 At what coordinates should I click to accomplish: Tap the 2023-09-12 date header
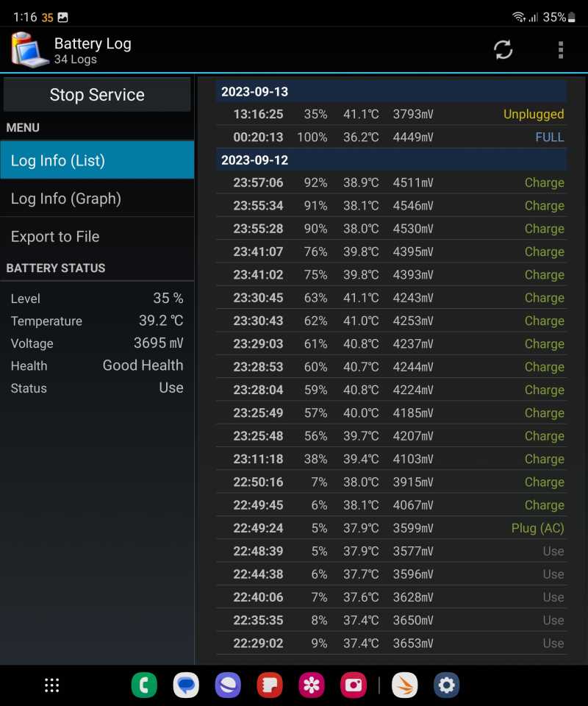coord(391,160)
